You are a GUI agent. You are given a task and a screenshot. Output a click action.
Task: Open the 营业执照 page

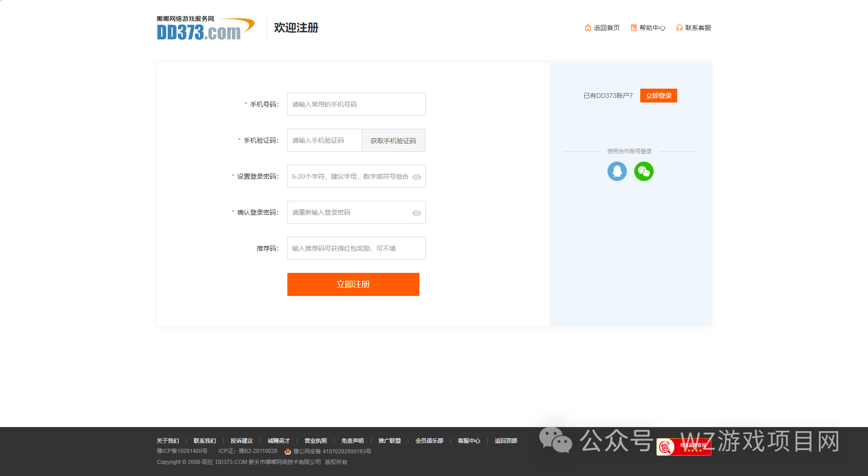pyautogui.click(x=316, y=440)
